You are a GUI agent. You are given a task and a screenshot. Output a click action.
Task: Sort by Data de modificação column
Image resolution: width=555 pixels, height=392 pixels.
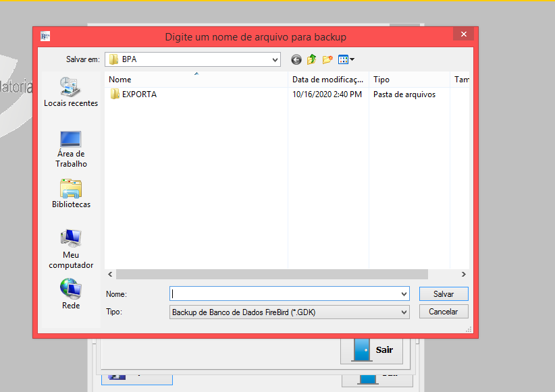pyautogui.click(x=327, y=80)
